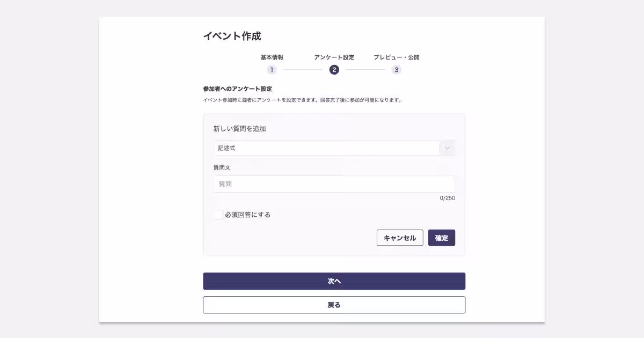Screen dimensions: 644x338
Task: Click the 次へ button to proceed
Action: [x=334, y=281]
